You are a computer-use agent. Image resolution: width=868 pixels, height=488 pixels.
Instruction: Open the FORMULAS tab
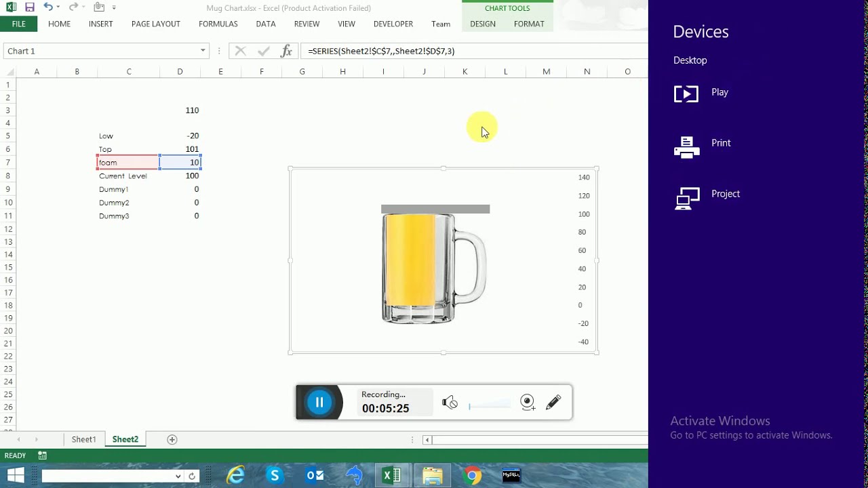click(x=218, y=24)
